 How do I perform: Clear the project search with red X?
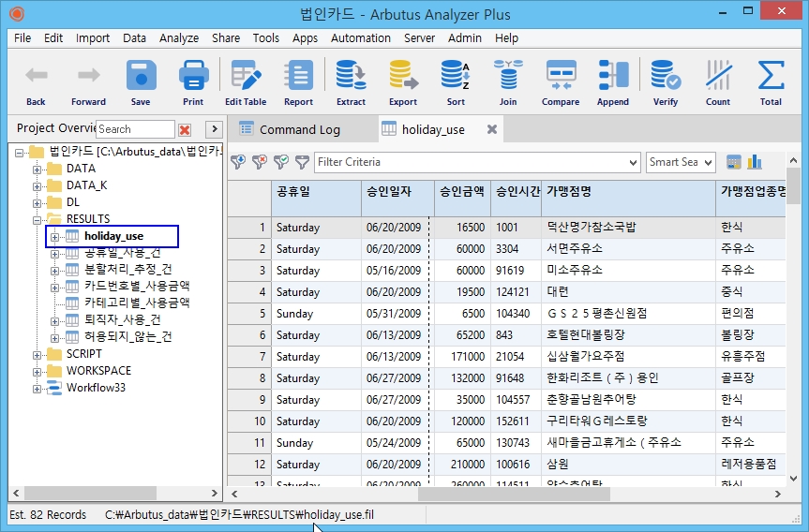pos(185,129)
